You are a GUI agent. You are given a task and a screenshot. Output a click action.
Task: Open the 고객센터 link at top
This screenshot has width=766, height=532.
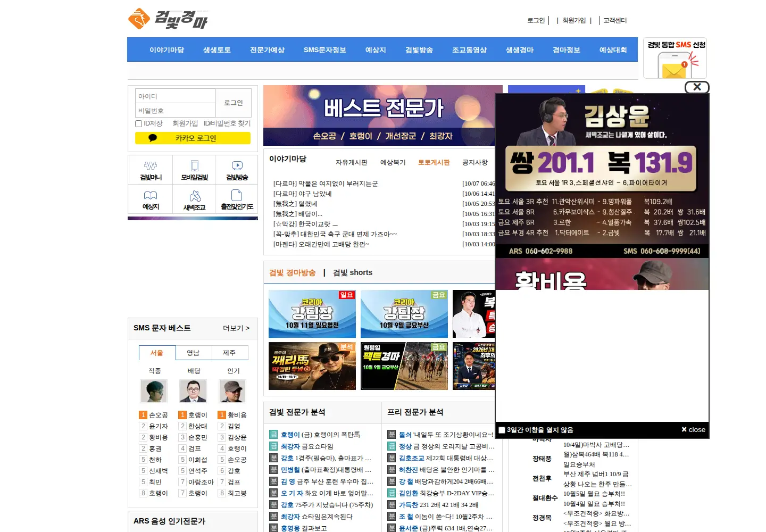coord(615,20)
